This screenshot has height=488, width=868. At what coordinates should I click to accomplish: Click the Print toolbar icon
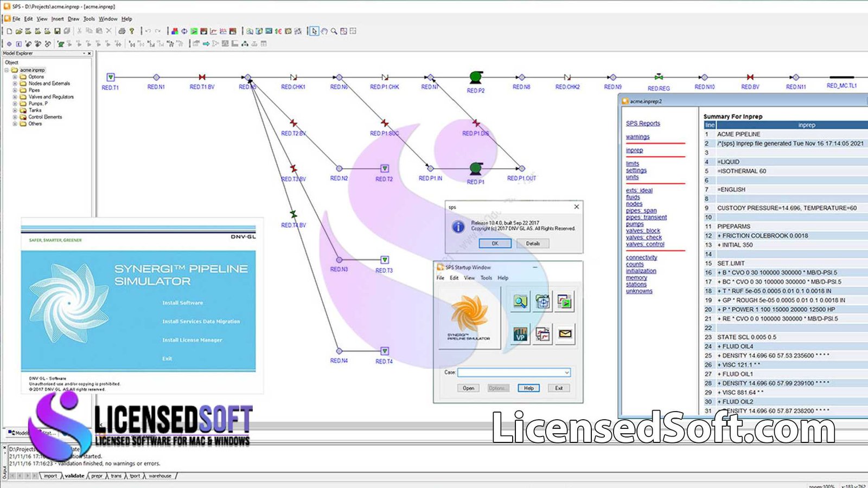122,31
